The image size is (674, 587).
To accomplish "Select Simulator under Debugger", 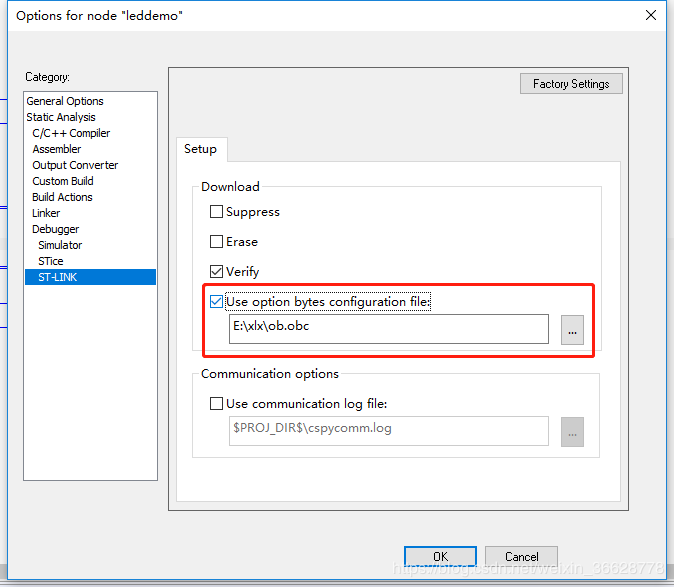I will (x=90, y=245).
